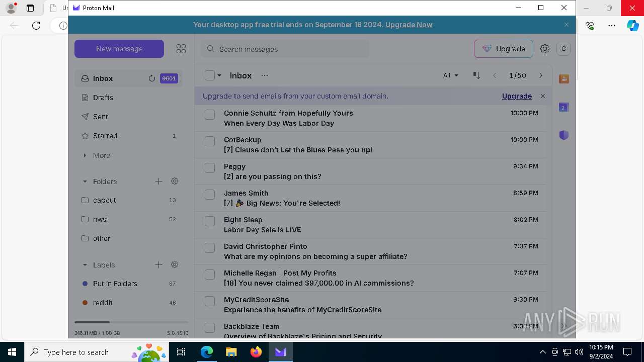Screen dimensions: 644x362
Task: Open the notification center icon
Action: [627, 352]
